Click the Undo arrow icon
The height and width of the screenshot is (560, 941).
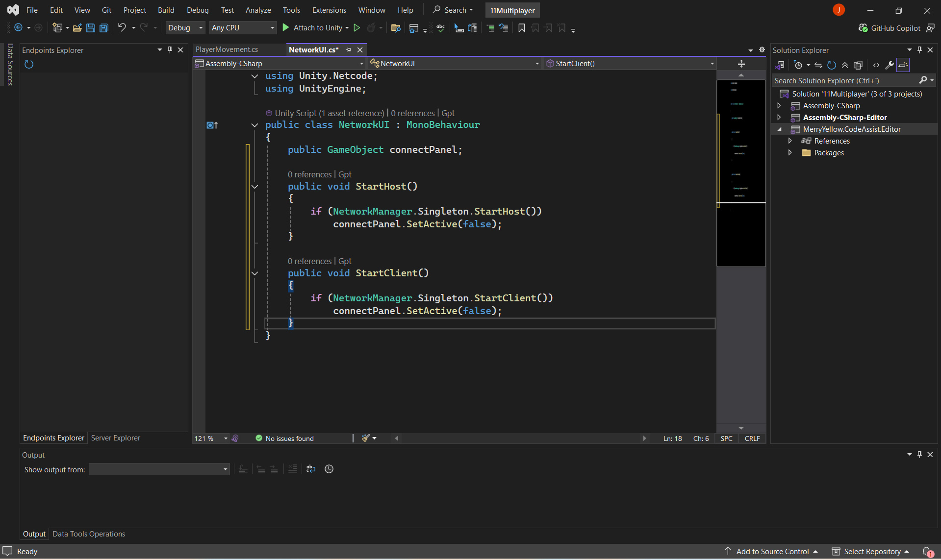coord(122,28)
